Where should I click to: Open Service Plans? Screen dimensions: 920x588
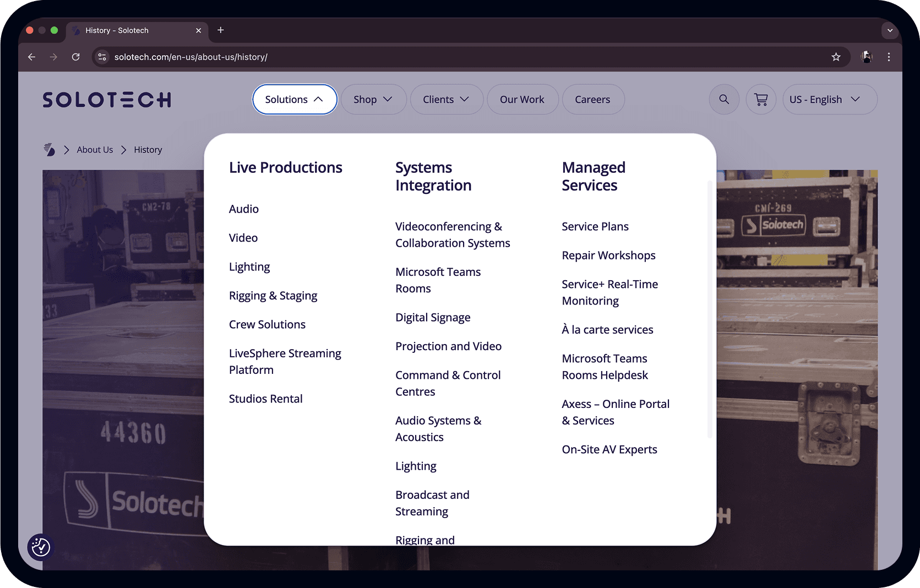pos(595,226)
